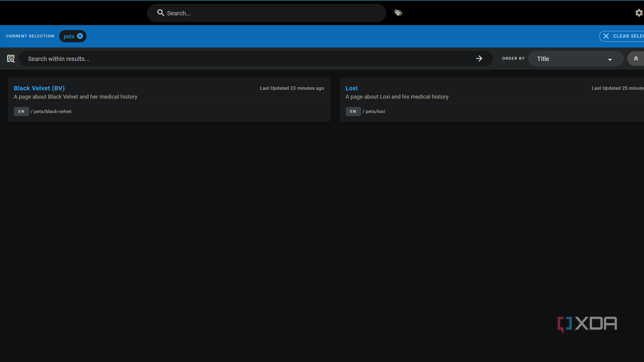The width and height of the screenshot is (644, 362).
Task: Focus the top Search field
Action: [x=266, y=13]
